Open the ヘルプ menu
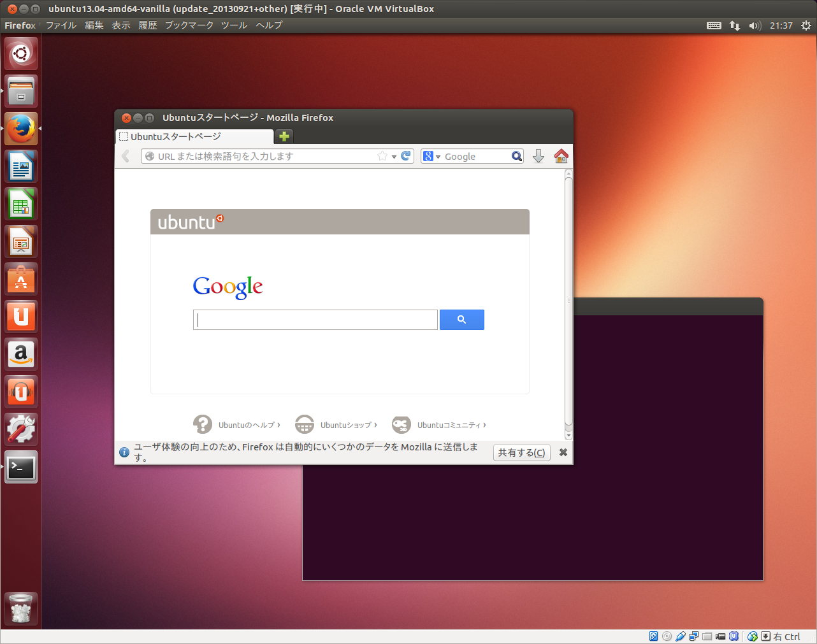 269,25
